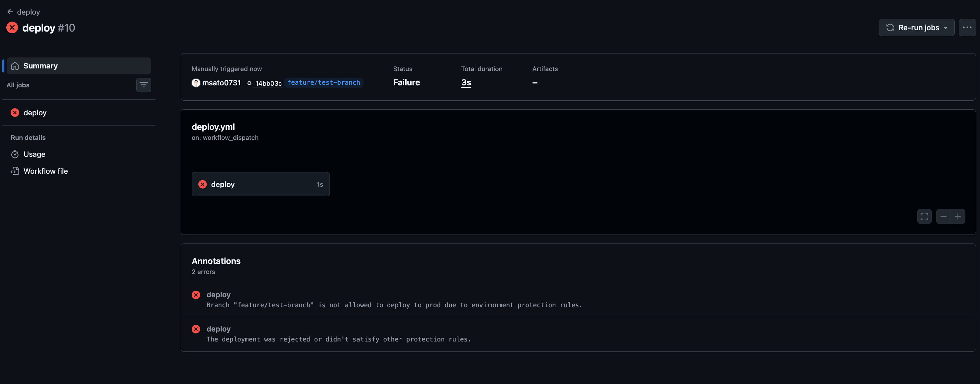The width and height of the screenshot is (980, 384).
Task: Zoom out the workflow graph
Action: pyautogui.click(x=943, y=217)
